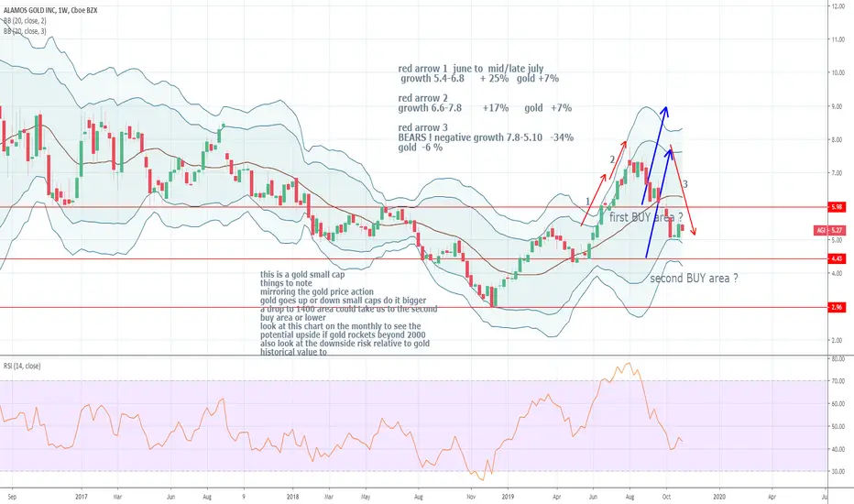Screen dimensions: 854x504
Task: Click the 8.00 price axis value
Action: (x=838, y=139)
